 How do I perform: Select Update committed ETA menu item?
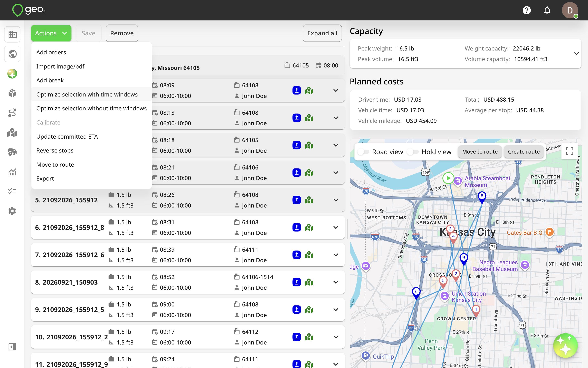tap(91, 137)
